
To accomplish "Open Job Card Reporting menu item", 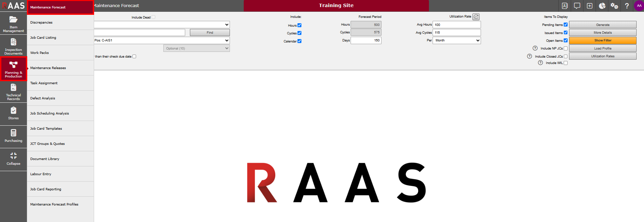I will coord(60,189).
